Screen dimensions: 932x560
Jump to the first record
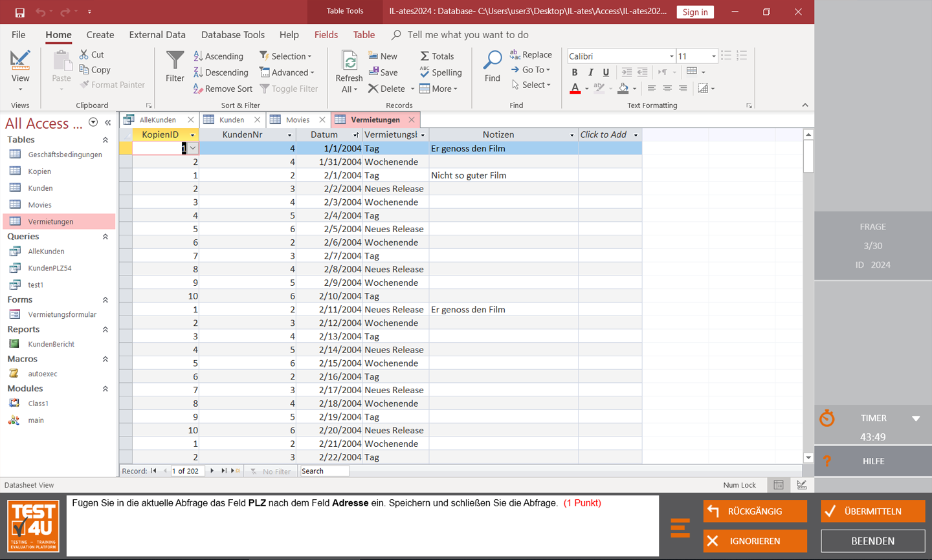pos(154,471)
